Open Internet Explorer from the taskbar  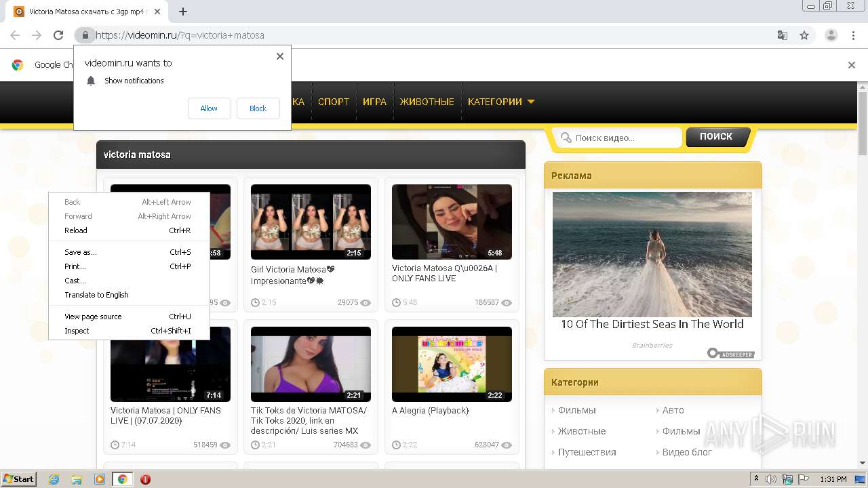[x=54, y=479]
